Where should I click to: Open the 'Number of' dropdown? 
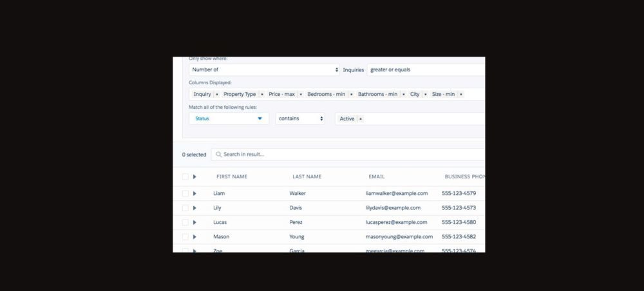(264, 70)
